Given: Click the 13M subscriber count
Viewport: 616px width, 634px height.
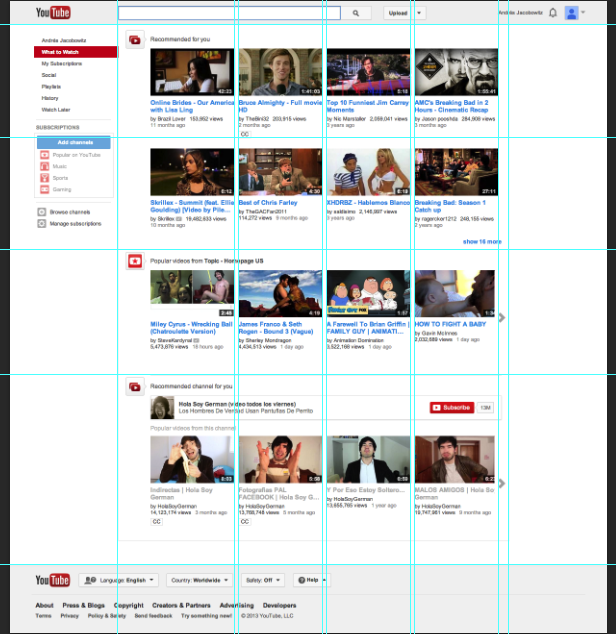Looking at the screenshot, I should coord(485,408).
